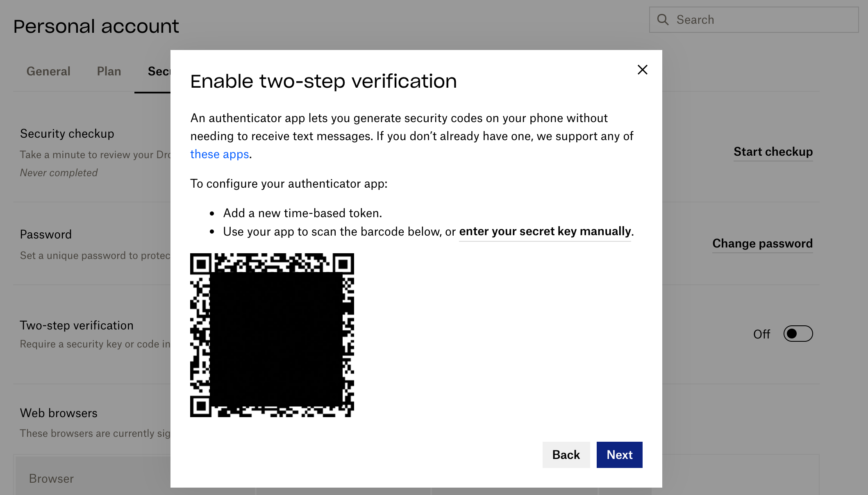Click the Password section label

[x=46, y=234]
